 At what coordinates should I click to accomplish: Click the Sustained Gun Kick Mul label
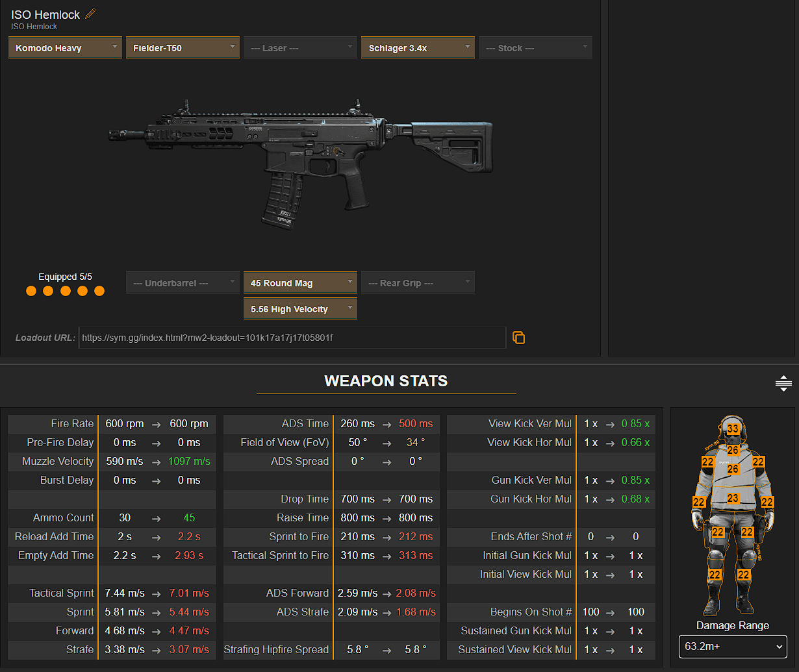coord(516,630)
